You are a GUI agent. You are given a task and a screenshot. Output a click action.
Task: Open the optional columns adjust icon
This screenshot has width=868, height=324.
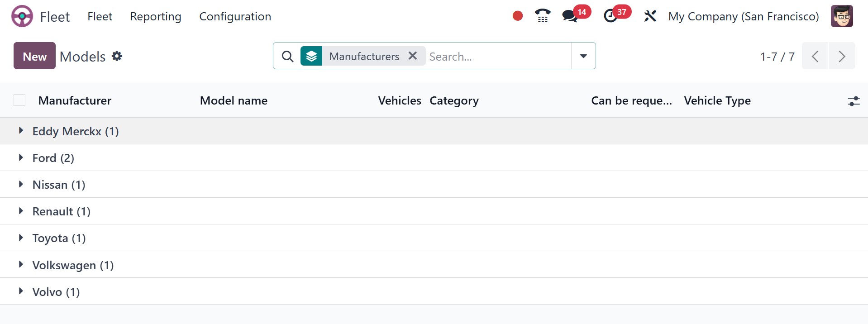point(854,101)
